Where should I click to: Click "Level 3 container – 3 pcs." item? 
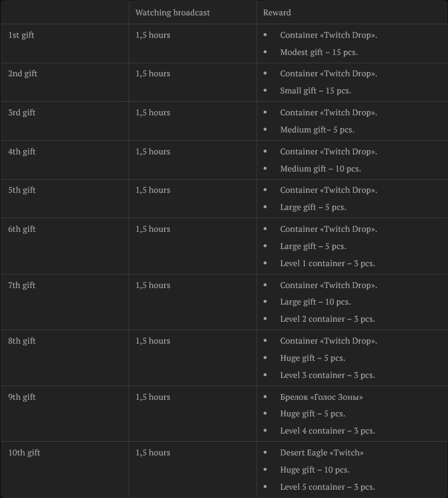pyautogui.click(x=327, y=375)
